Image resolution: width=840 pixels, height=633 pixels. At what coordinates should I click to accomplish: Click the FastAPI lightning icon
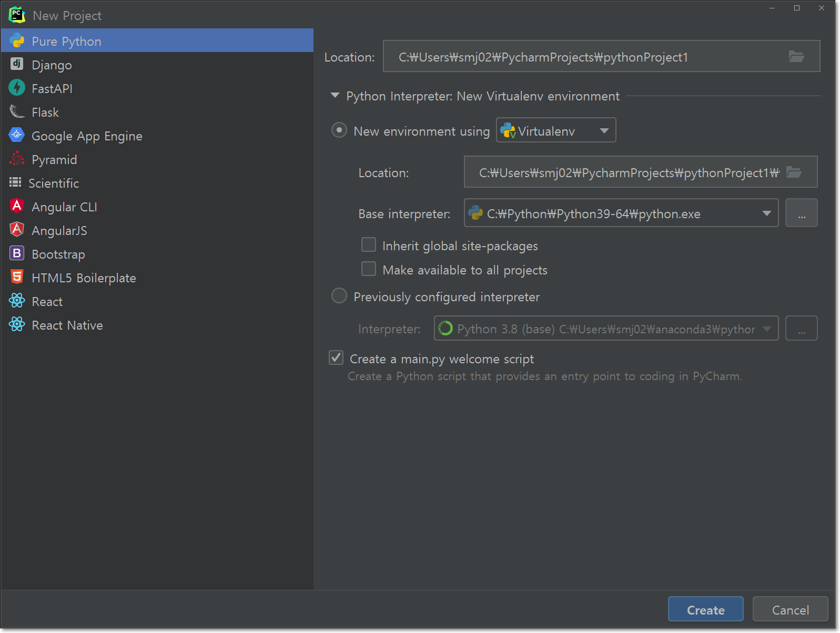(x=17, y=87)
